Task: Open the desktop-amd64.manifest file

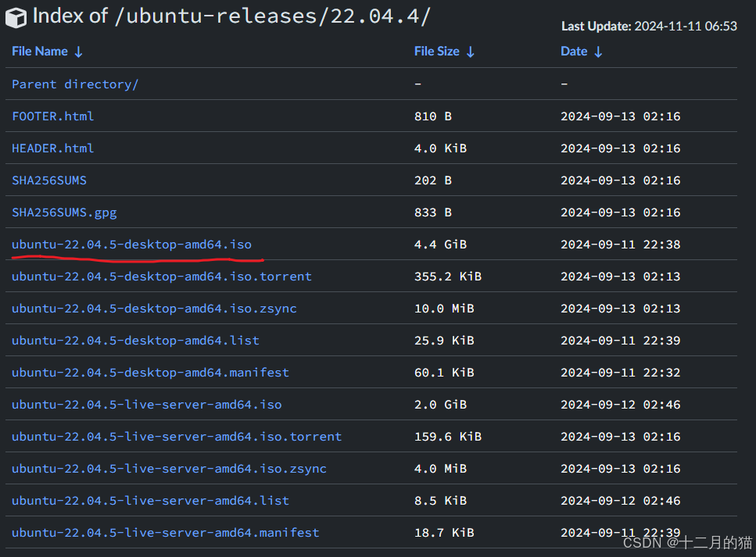Action: point(150,373)
